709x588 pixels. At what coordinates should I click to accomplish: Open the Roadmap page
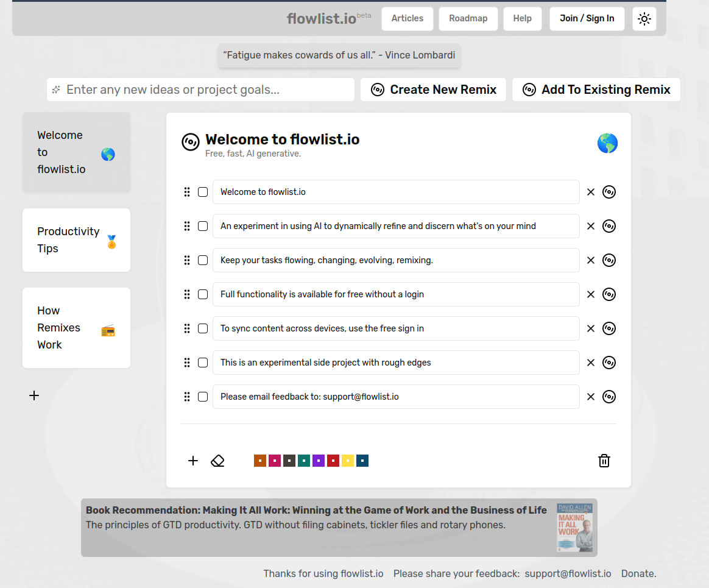[x=468, y=18]
